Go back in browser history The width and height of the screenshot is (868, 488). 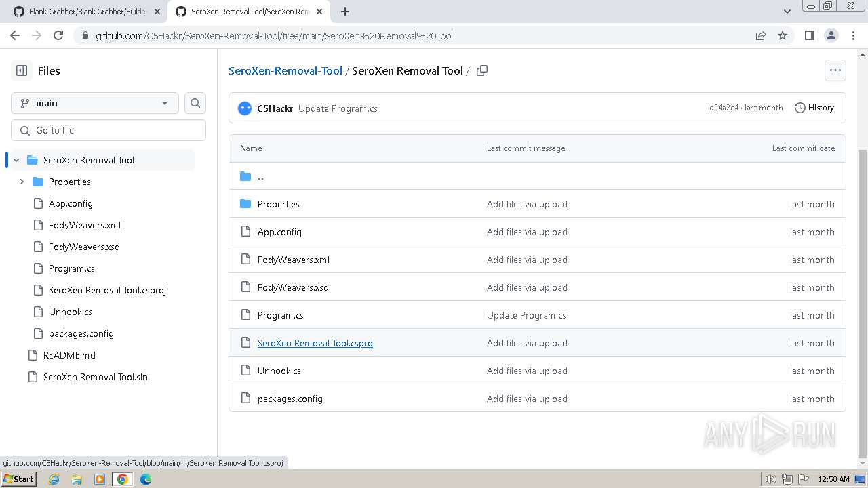coord(15,35)
